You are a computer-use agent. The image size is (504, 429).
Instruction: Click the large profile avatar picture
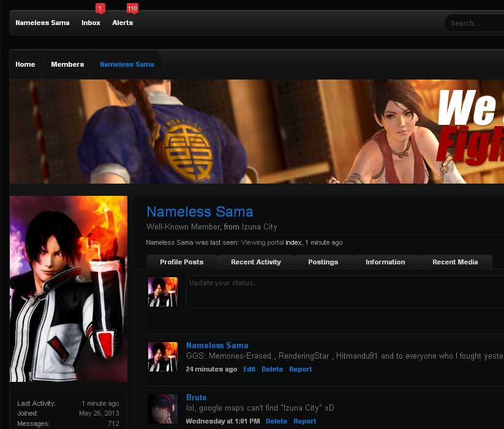click(69, 289)
